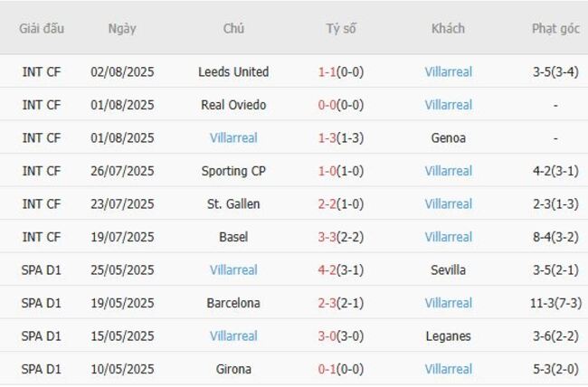Viewport: 588px width, 387px height.
Task: Click the home team Villarreal in the Genoa match
Action: (233, 138)
